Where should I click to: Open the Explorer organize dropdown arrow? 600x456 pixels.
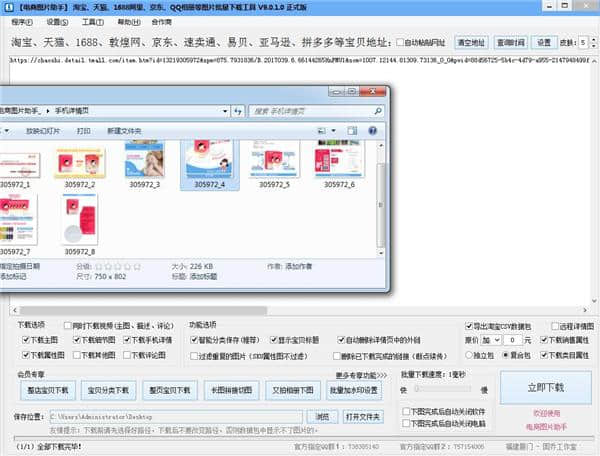point(7,131)
